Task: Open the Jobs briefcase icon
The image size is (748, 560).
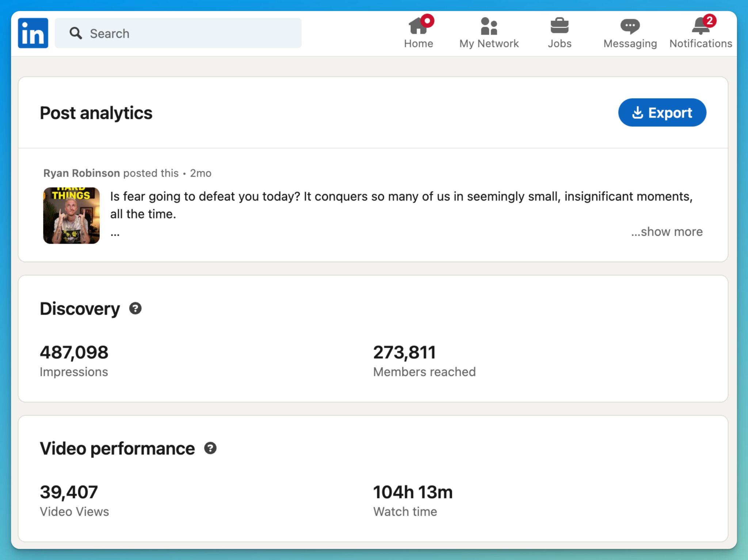Action: tap(560, 25)
